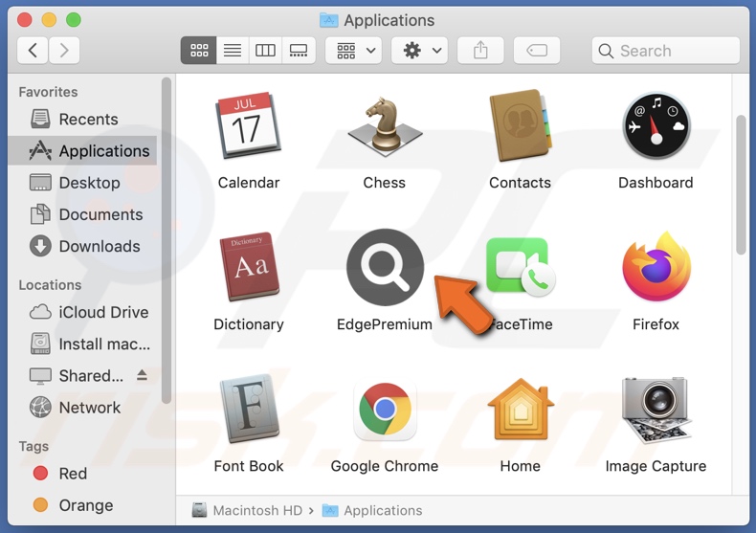The width and height of the screenshot is (756, 533).
Task: Open Downloads in the sidebar
Action: [82, 246]
